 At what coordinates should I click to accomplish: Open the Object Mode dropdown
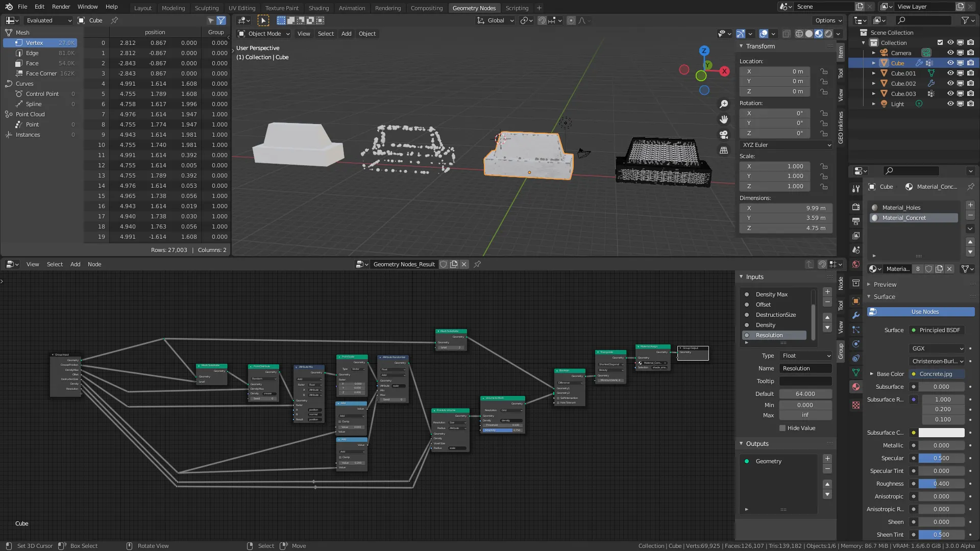(264, 34)
